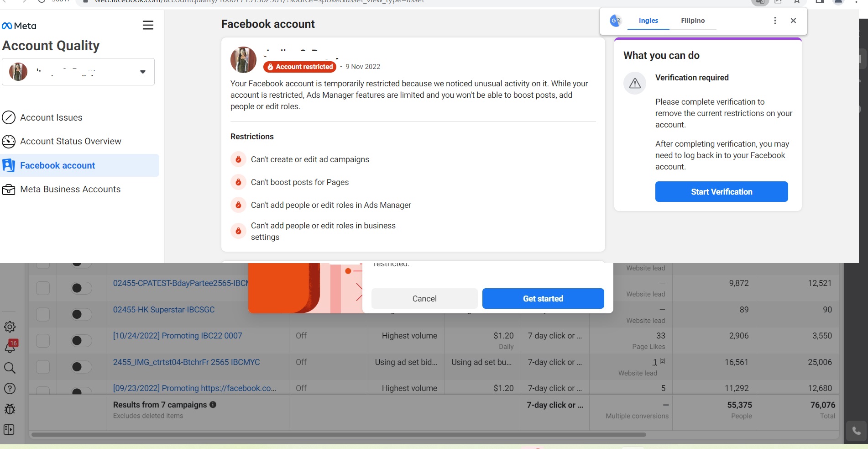The height and width of the screenshot is (449, 868).
Task: Open campaign 02455-CPATEST-BdayPartee2565-IBCM link
Action: pyautogui.click(x=181, y=283)
